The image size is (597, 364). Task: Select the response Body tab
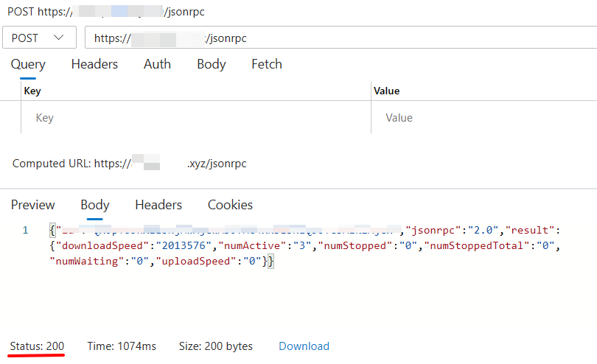point(95,205)
